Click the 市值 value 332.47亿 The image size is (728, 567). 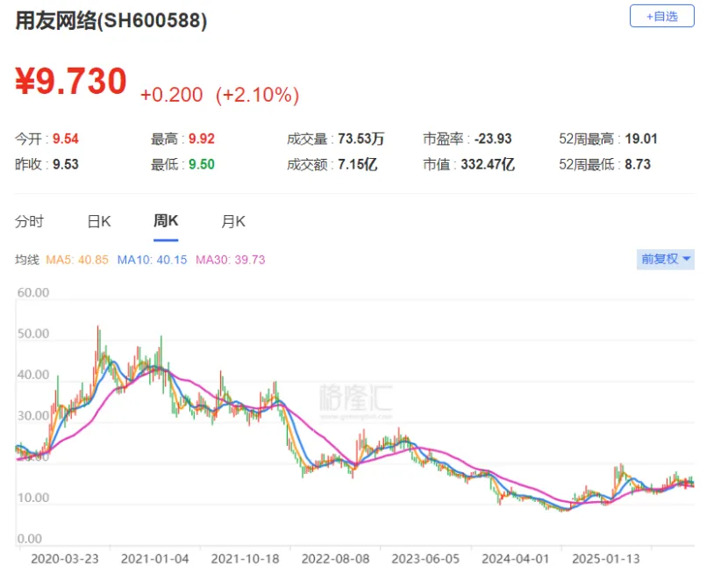[x=488, y=164]
